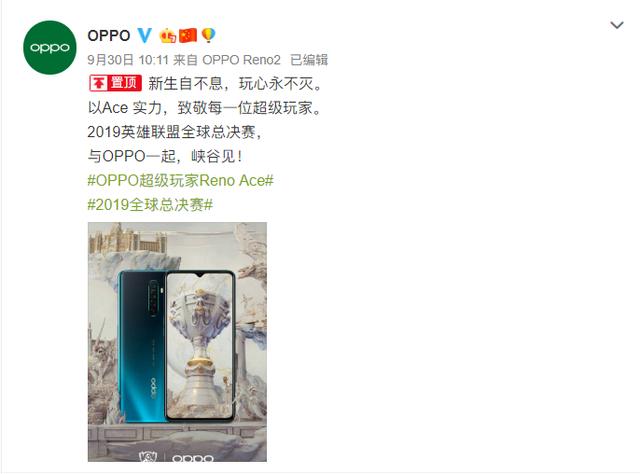Open hashtag #OPPO超级玩家Reno Ace#
Image resolution: width=640 pixels, height=474 pixels.
(x=180, y=180)
